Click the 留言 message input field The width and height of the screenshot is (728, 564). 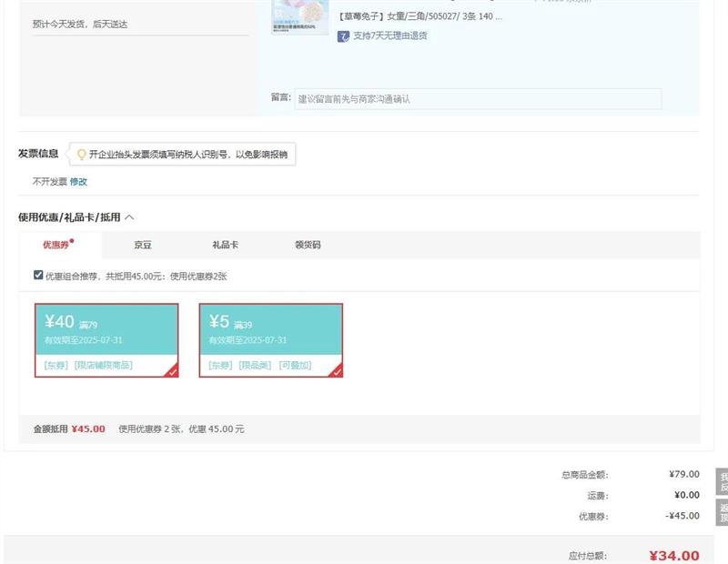point(478,98)
